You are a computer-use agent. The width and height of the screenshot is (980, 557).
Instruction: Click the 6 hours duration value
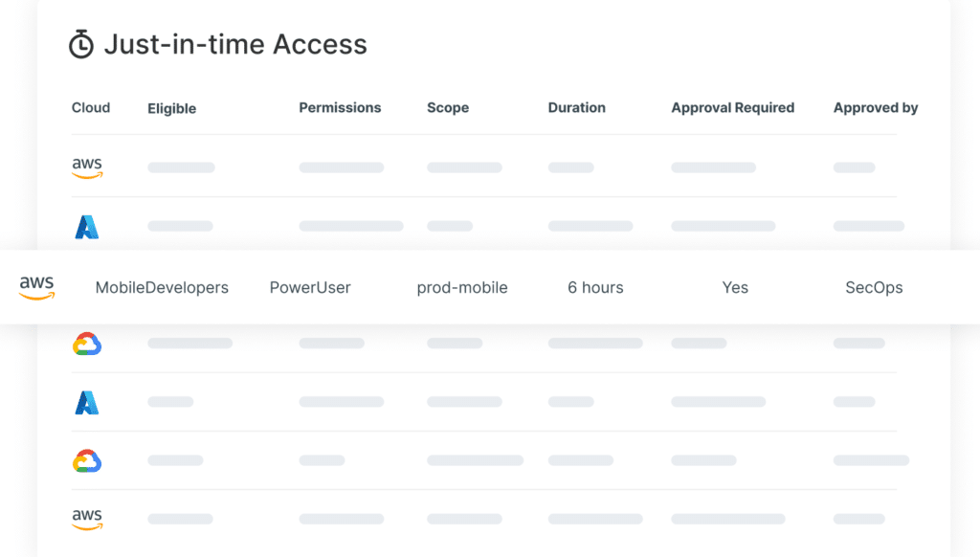pyautogui.click(x=595, y=287)
